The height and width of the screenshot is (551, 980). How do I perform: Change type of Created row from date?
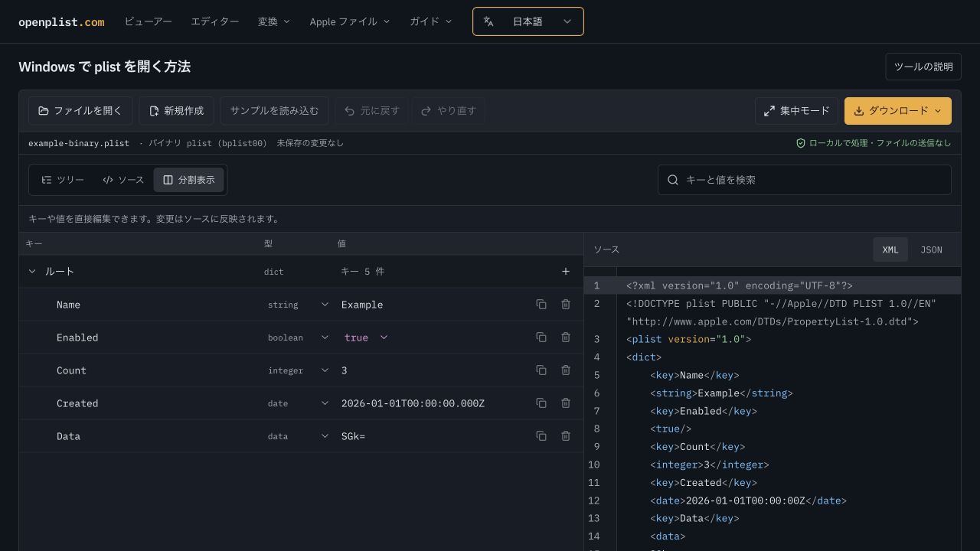click(298, 403)
